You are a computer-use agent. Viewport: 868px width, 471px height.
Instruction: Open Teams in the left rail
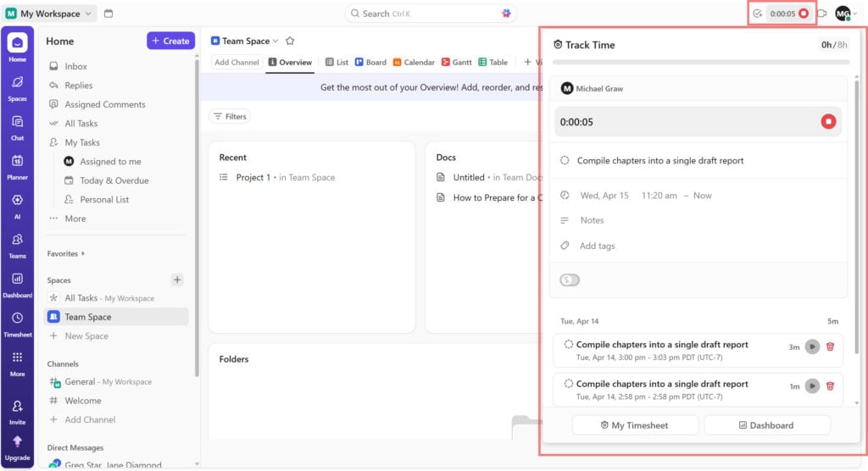17,245
